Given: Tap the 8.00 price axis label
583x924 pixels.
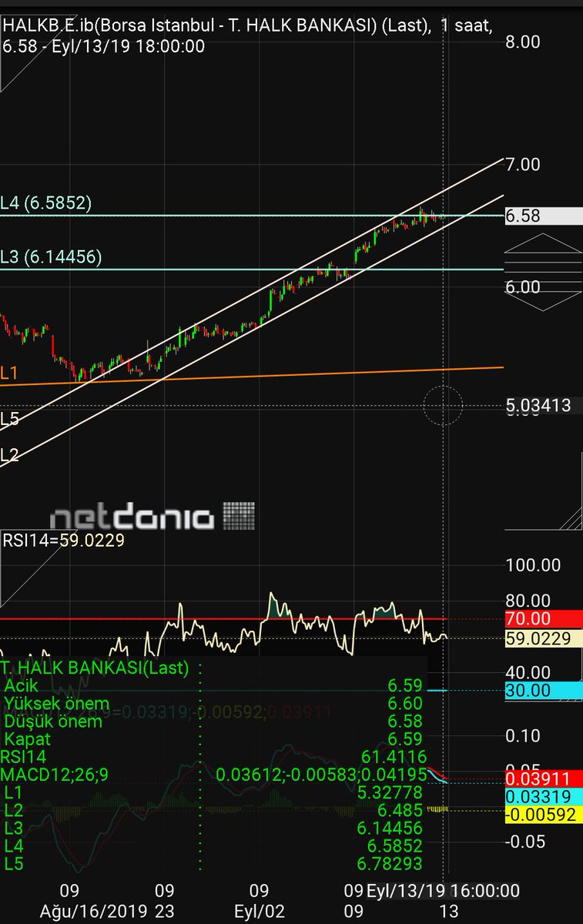Looking at the screenshot, I should point(523,42).
